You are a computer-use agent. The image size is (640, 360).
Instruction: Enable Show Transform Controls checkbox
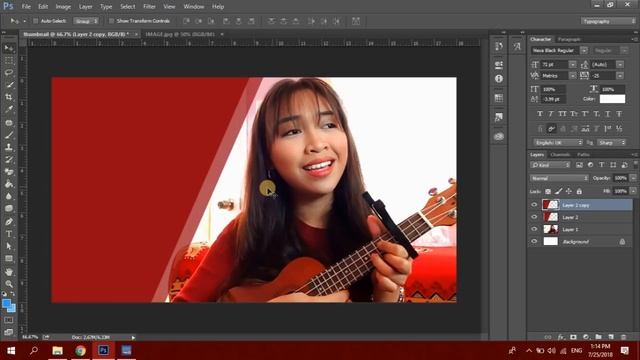tap(111, 21)
